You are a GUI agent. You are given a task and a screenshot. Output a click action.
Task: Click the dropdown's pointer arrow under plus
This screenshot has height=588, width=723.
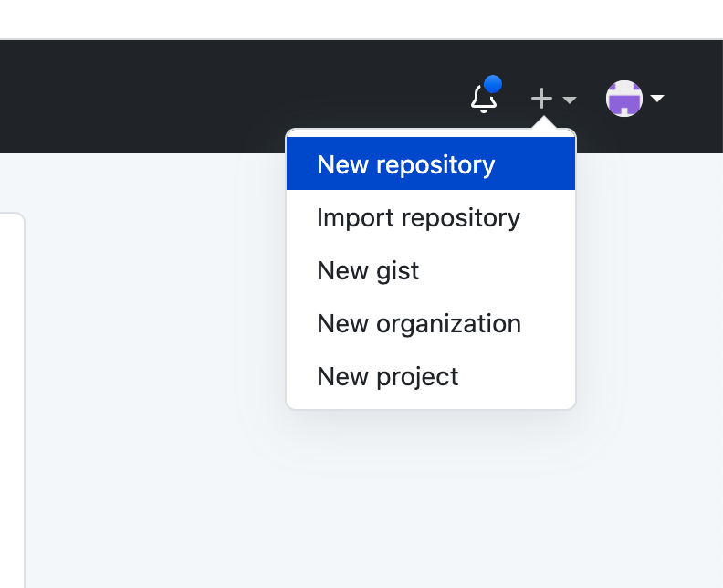point(542,123)
